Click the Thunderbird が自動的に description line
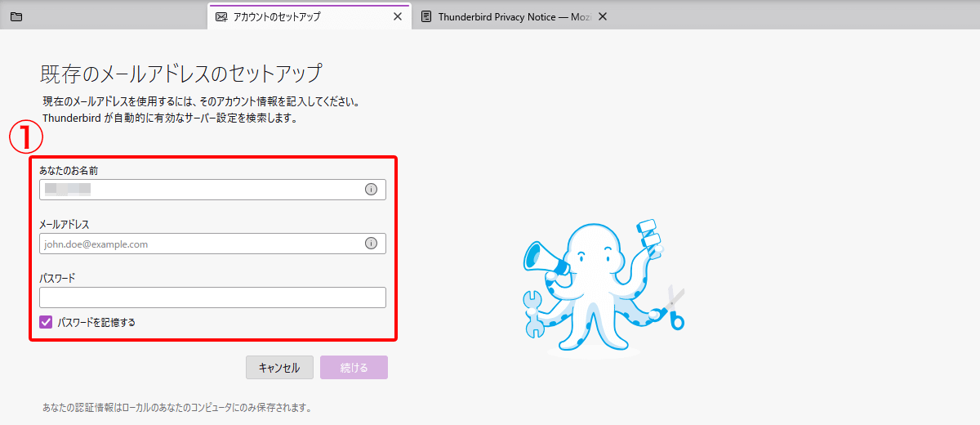 coord(169,118)
